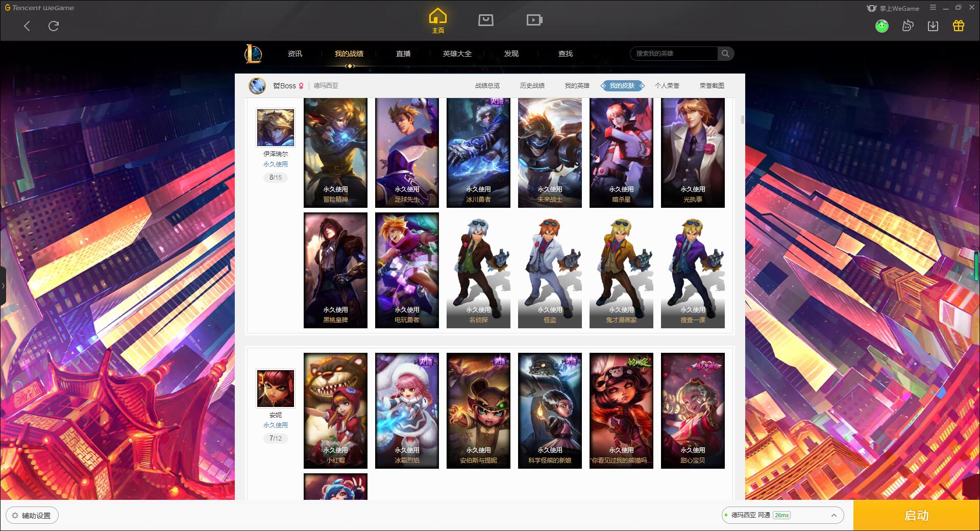Screen dimensions: 980x531
Task: Expand the 德玛西亚 网通 server dropdown
Action: [x=782, y=515]
